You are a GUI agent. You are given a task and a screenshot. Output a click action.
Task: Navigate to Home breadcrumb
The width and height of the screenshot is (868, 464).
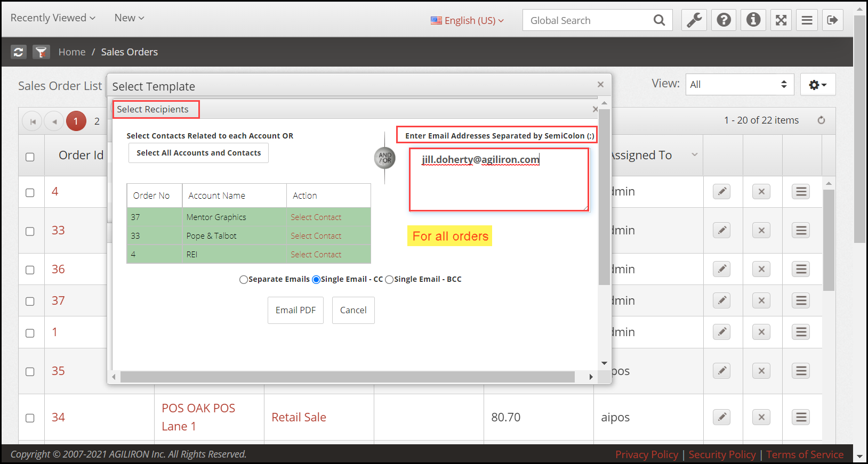72,52
